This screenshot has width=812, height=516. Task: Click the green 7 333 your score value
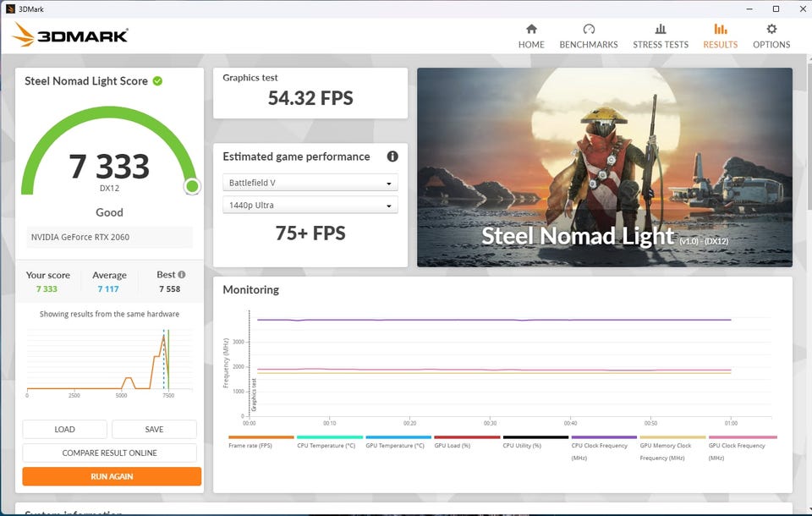tap(47, 289)
